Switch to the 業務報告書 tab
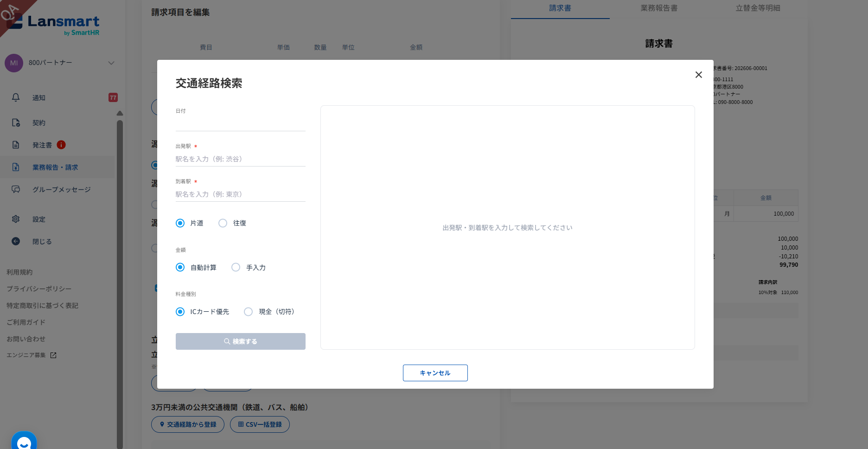The height and width of the screenshot is (449, 868). click(659, 8)
